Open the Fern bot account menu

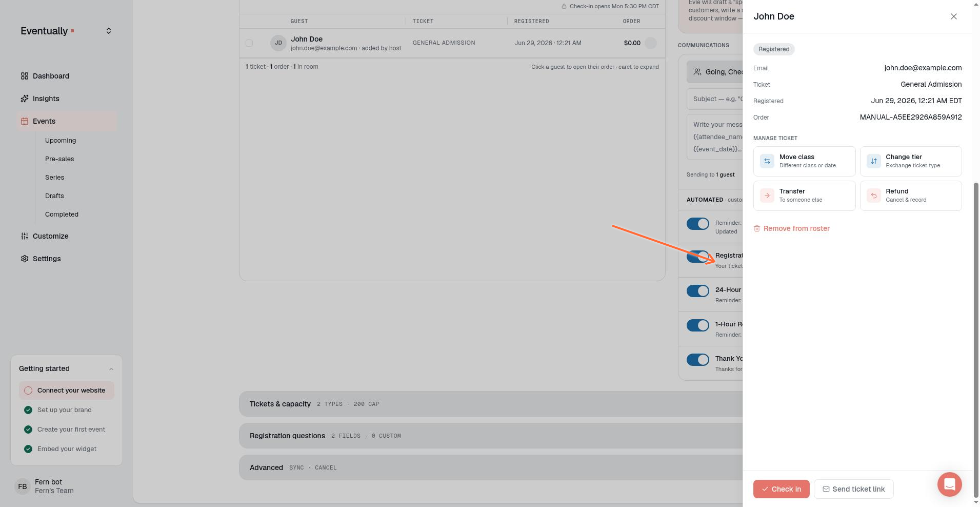67,486
